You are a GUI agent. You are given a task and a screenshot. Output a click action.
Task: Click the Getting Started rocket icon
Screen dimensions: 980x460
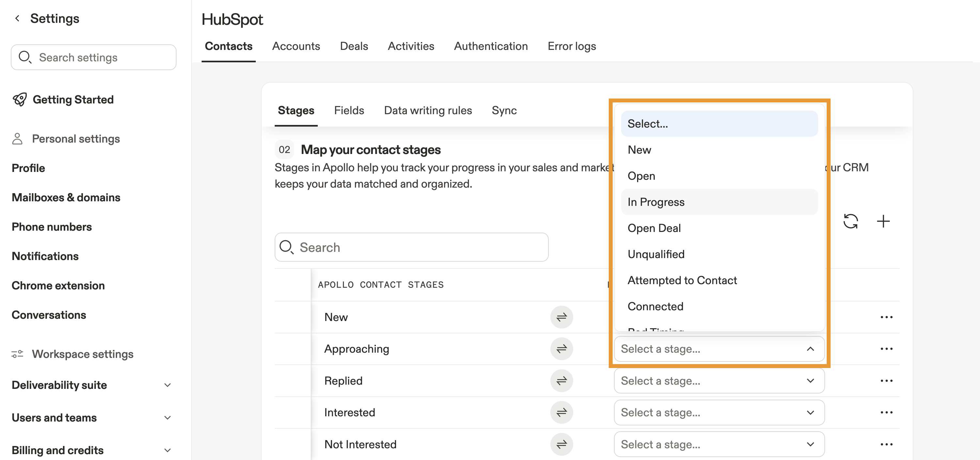tap(20, 99)
